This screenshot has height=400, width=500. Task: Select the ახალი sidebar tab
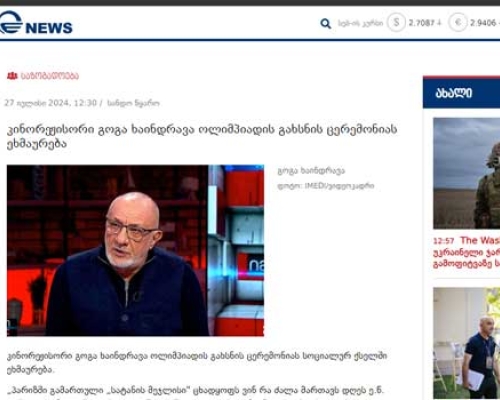(x=461, y=93)
